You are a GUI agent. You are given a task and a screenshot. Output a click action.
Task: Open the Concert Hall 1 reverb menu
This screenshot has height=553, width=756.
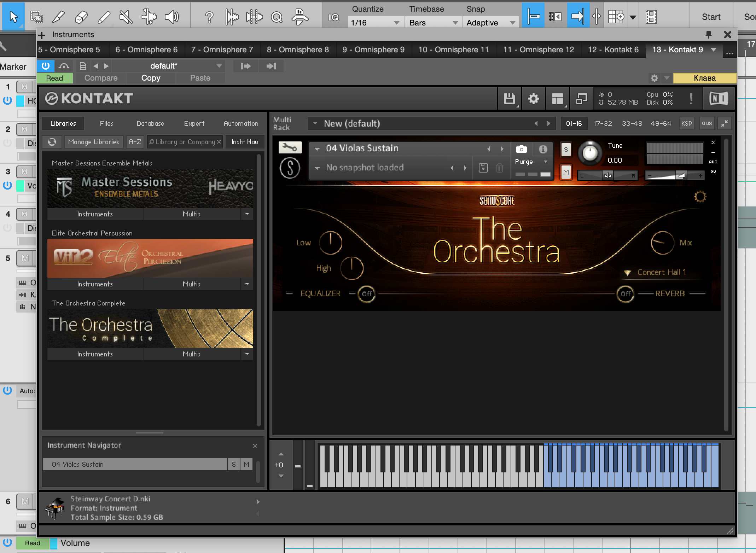656,272
